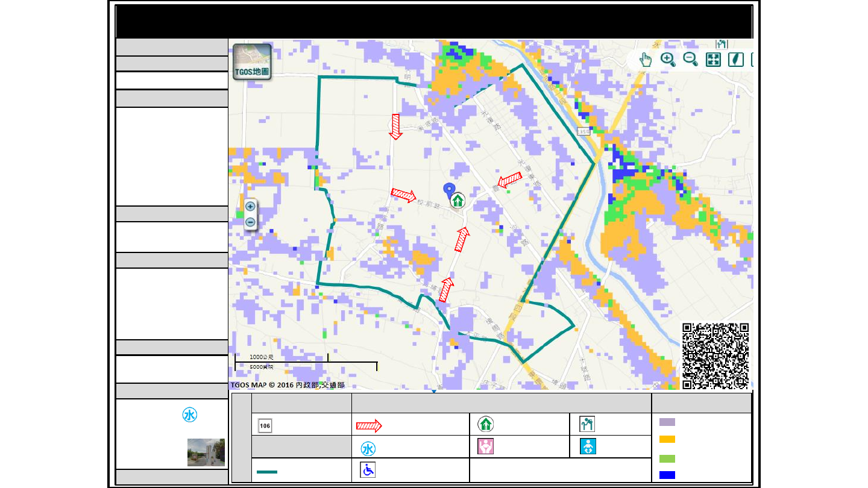Click the TGOS MAP © 2016 copyright text
868x488 pixels.
coord(287,385)
